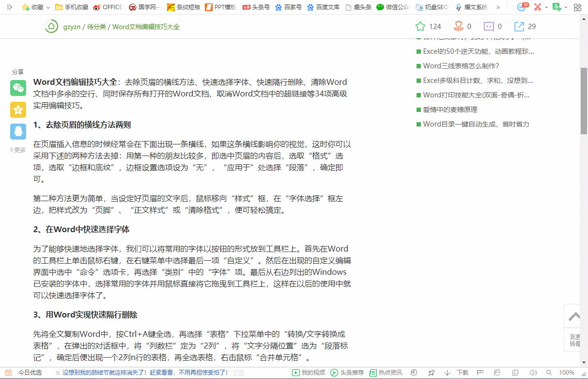Expand the news ticker chevron icon
The height and width of the screenshot is (379, 588).
(58, 373)
